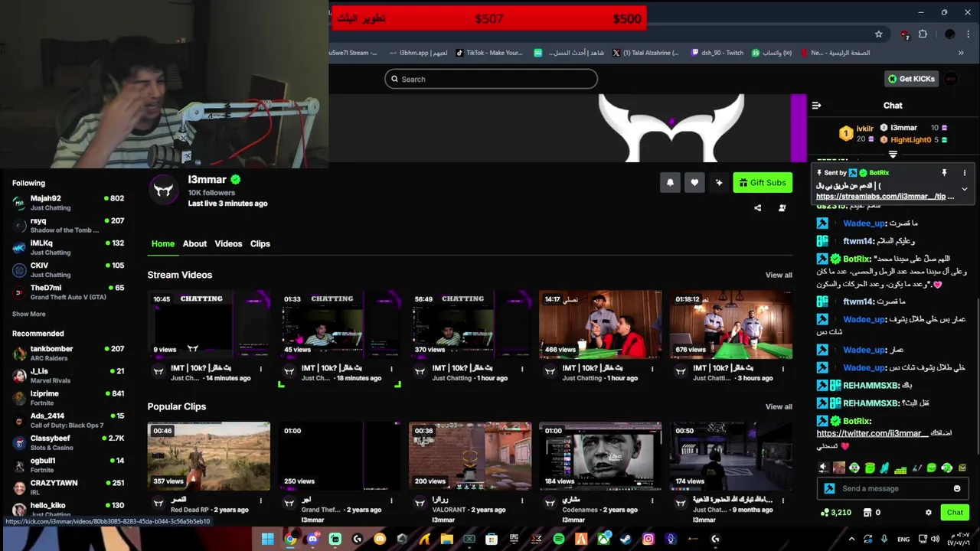Click the Windows Start button
Screen dimensions: 980x551
[267, 539]
